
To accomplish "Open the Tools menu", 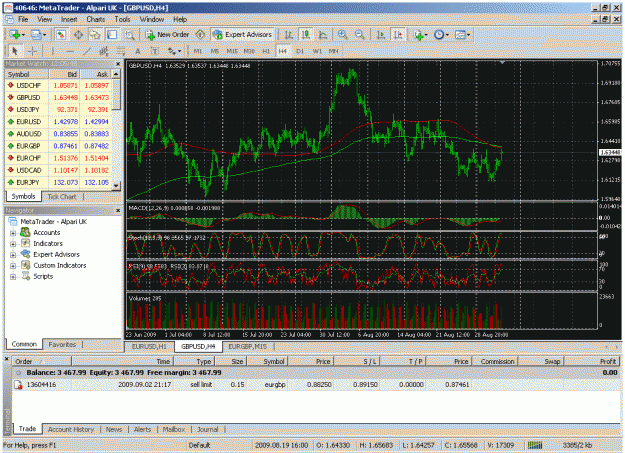I will [122, 19].
